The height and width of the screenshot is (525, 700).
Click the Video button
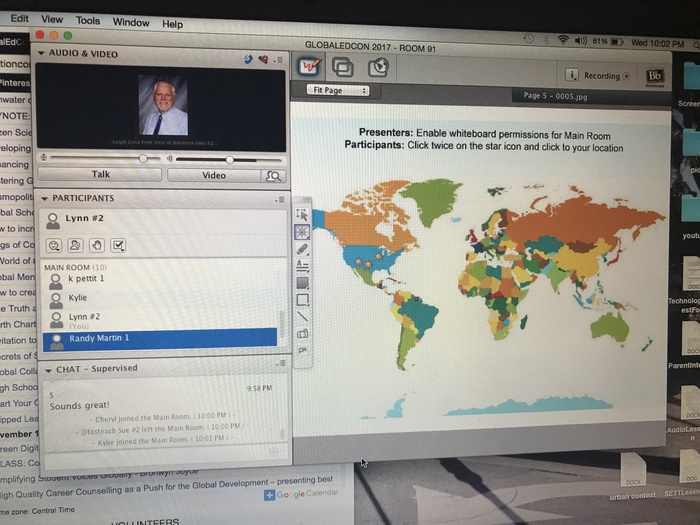click(213, 175)
